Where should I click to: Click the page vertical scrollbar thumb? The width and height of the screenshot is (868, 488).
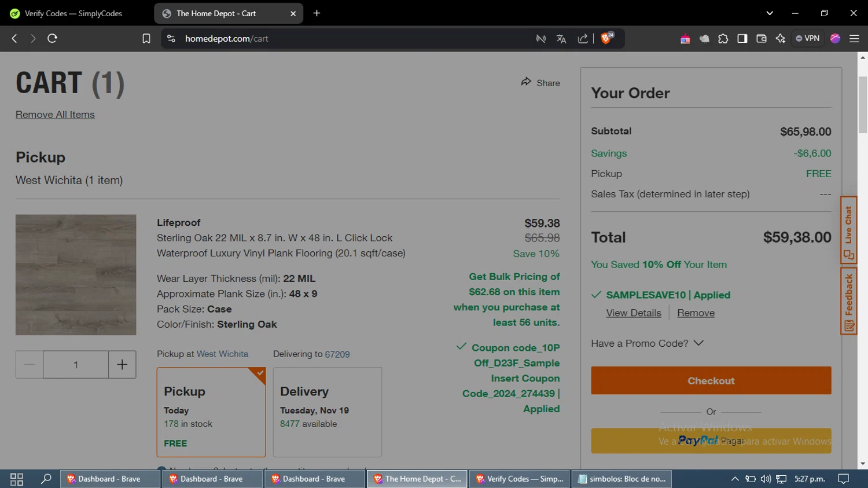click(863, 104)
